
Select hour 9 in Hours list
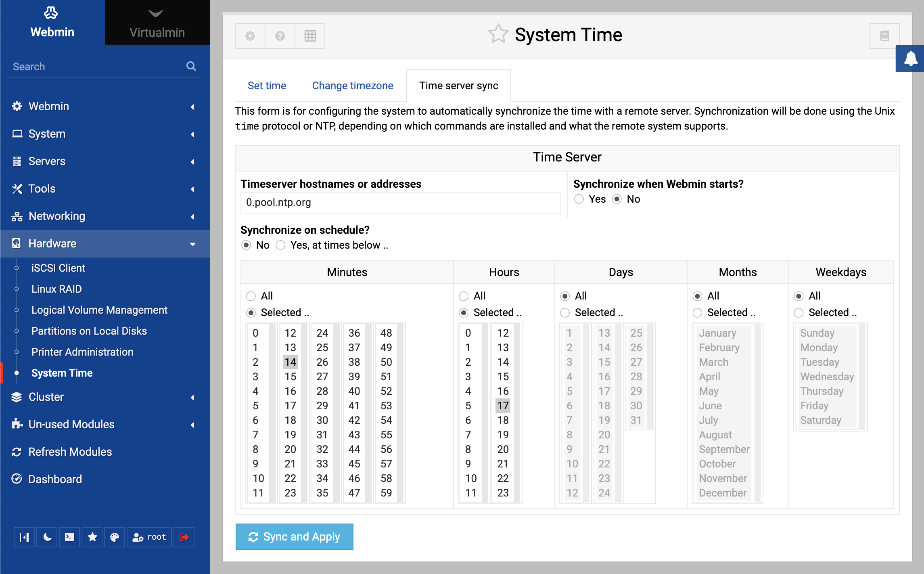pos(468,464)
